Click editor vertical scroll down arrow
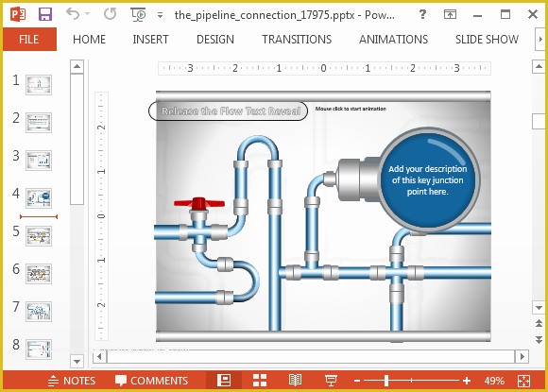The image size is (548, 392). coord(539,307)
